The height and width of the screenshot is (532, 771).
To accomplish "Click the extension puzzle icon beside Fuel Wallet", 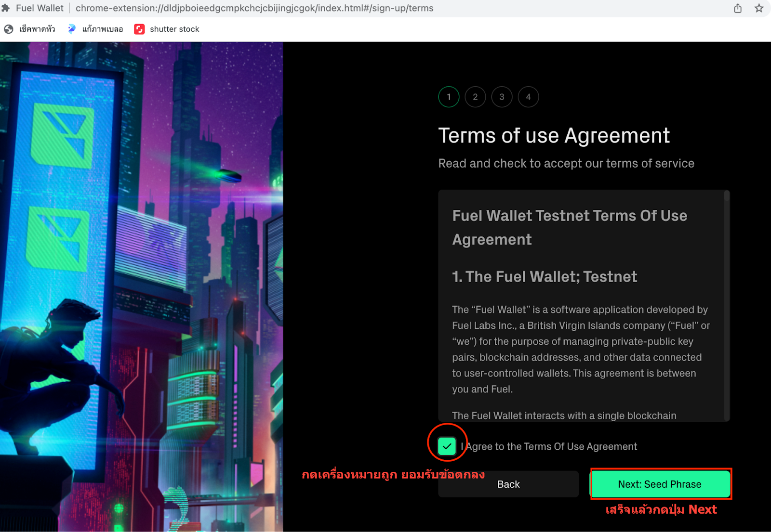I will point(6,8).
